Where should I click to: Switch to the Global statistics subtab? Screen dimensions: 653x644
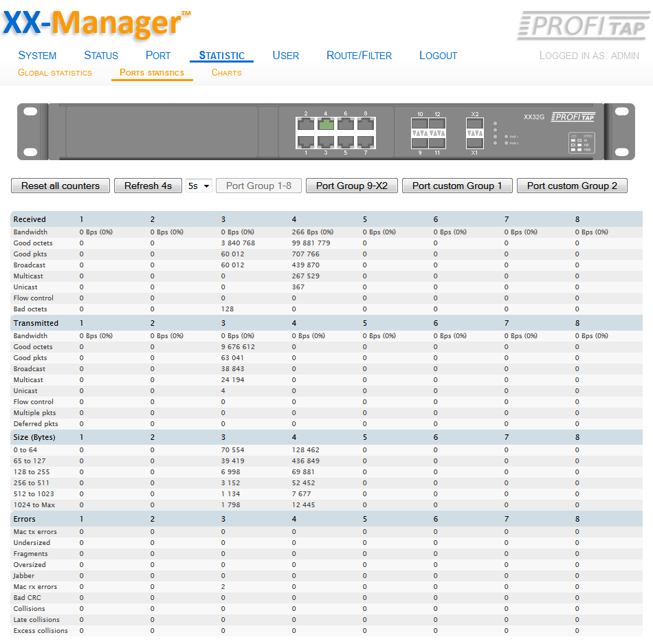click(x=55, y=73)
